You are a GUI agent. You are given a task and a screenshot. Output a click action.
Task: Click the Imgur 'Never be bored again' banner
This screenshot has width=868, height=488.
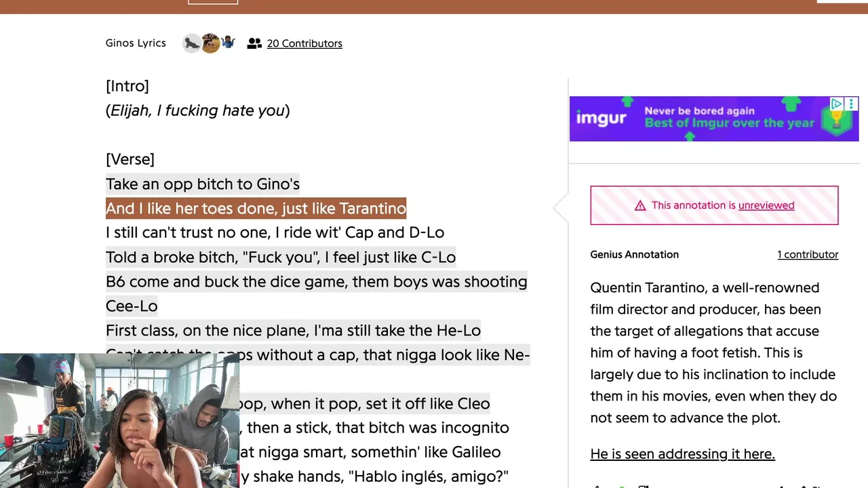714,119
